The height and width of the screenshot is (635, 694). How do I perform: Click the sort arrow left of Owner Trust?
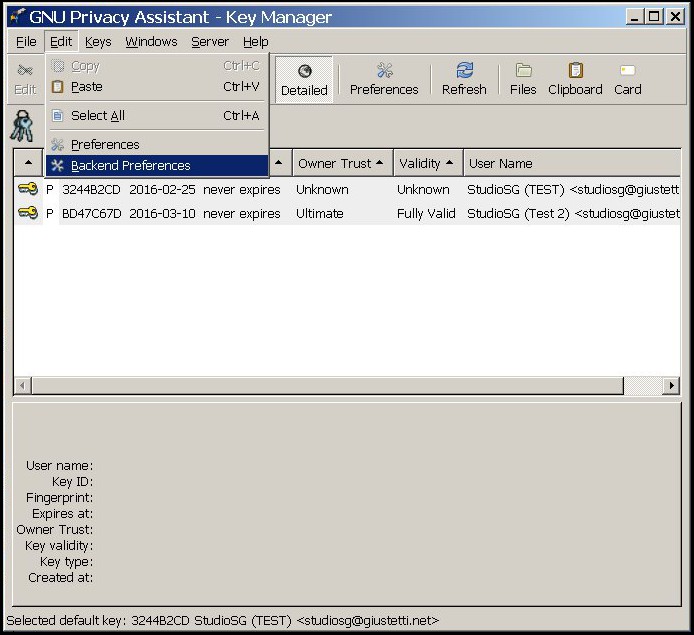pos(279,163)
